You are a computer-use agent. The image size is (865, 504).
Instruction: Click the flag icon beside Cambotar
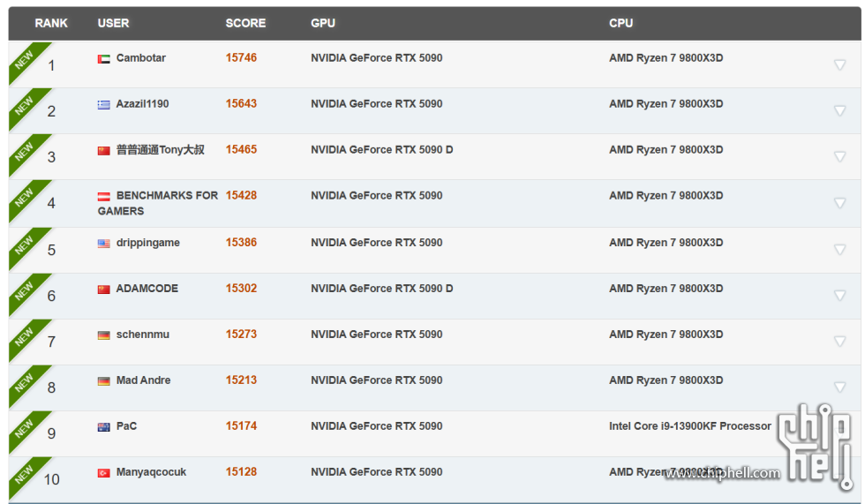[x=104, y=59]
